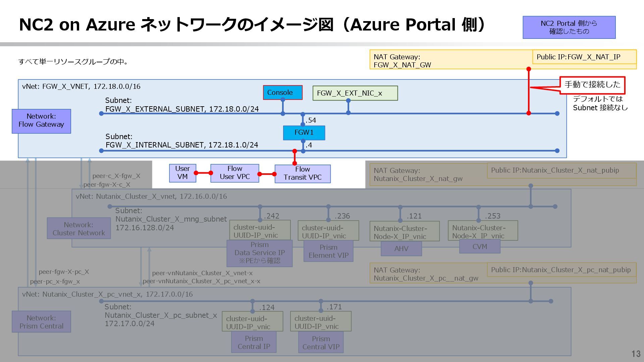Click the Public IP:FGW_X_NAT_IP box
The image size is (644, 362).
(584, 57)
